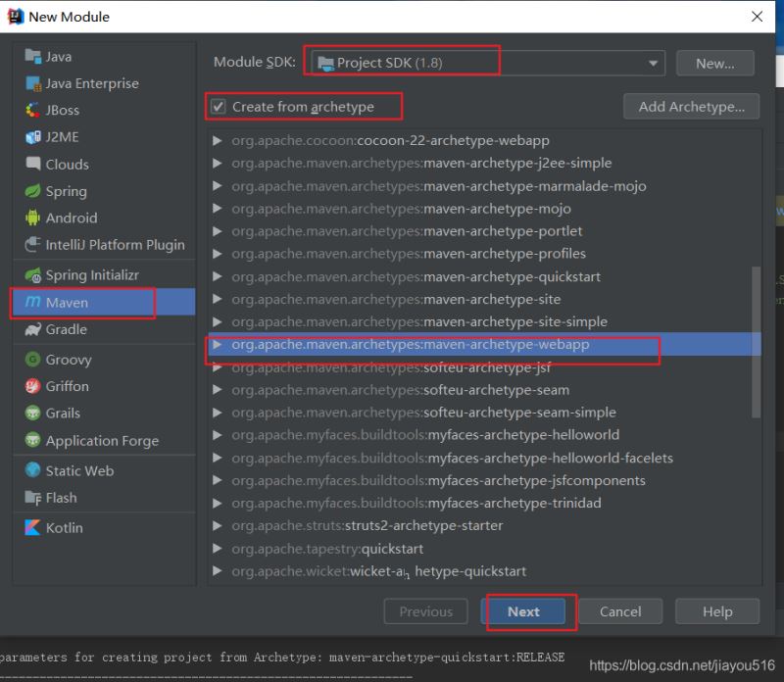The width and height of the screenshot is (784, 682).
Task: Select myfaces-archetype-jsfcomponents archetype
Action: [484, 480]
